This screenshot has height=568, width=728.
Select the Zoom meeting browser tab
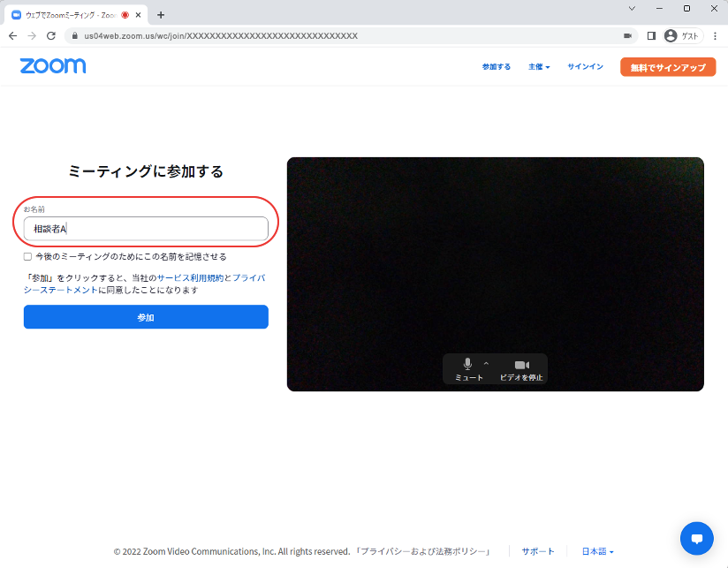coord(76,15)
